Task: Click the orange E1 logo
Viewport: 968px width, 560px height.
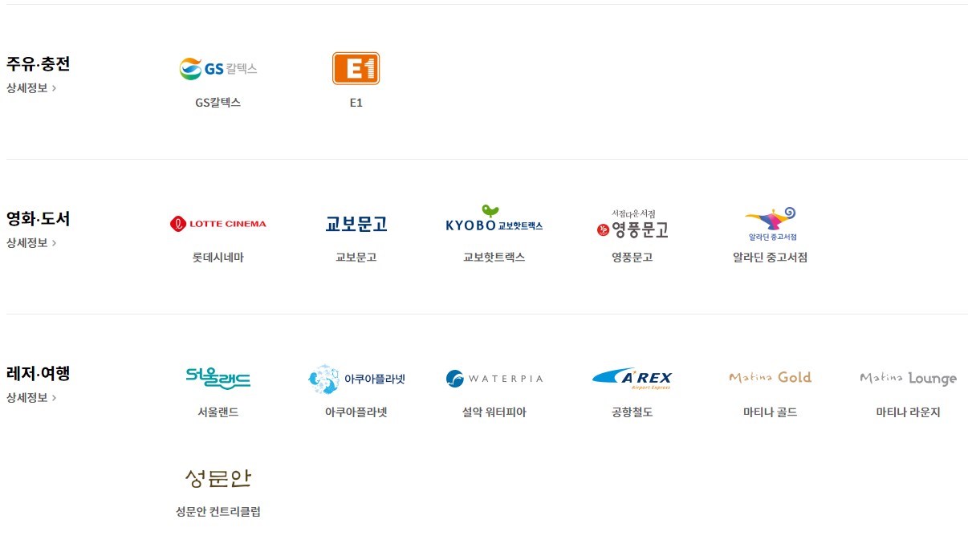Action: tap(356, 68)
